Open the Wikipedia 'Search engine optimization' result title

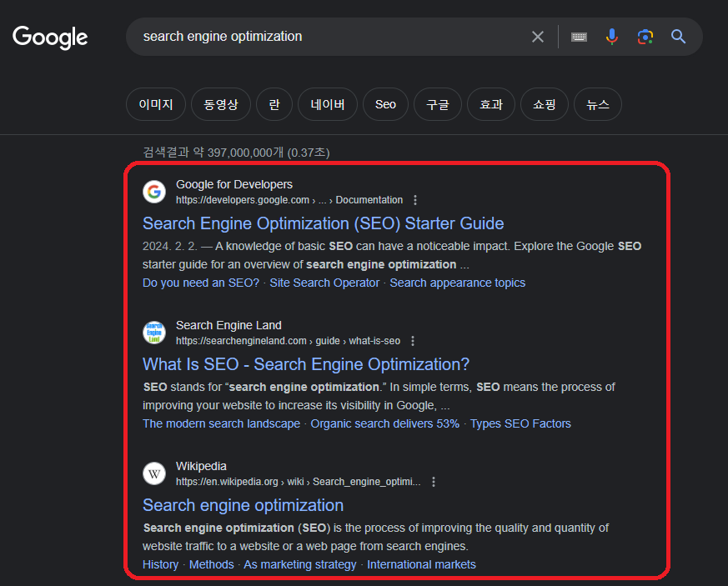(x=244, y=505)
